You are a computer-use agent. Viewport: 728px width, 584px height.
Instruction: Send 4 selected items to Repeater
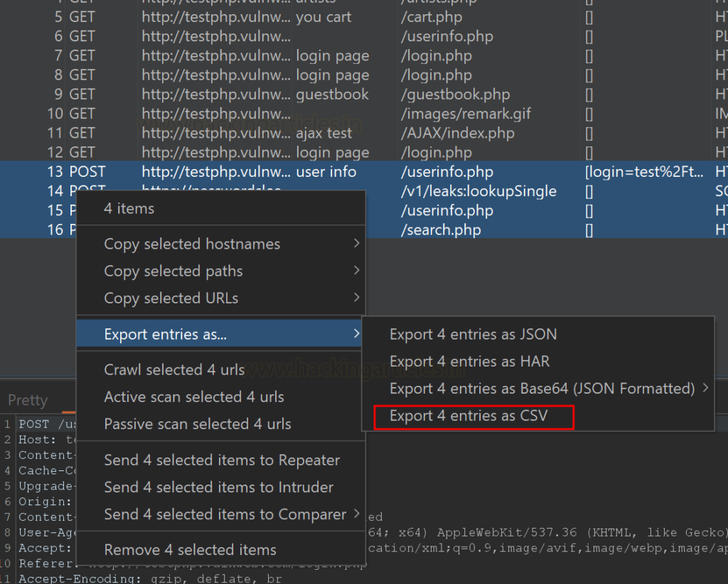point(222,460)
